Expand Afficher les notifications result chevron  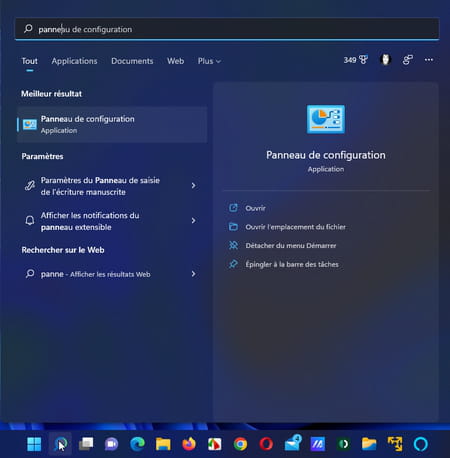pos(193,221)
